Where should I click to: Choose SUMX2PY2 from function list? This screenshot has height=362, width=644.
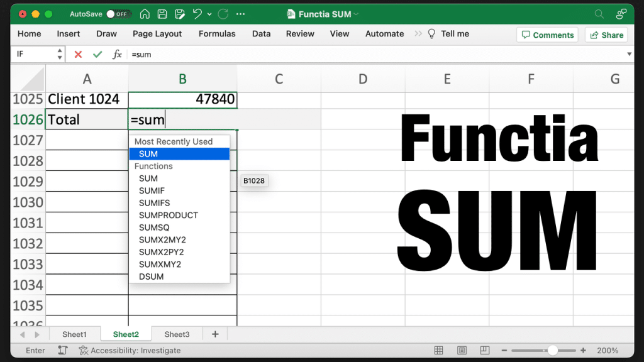click(x=179, y=253)
